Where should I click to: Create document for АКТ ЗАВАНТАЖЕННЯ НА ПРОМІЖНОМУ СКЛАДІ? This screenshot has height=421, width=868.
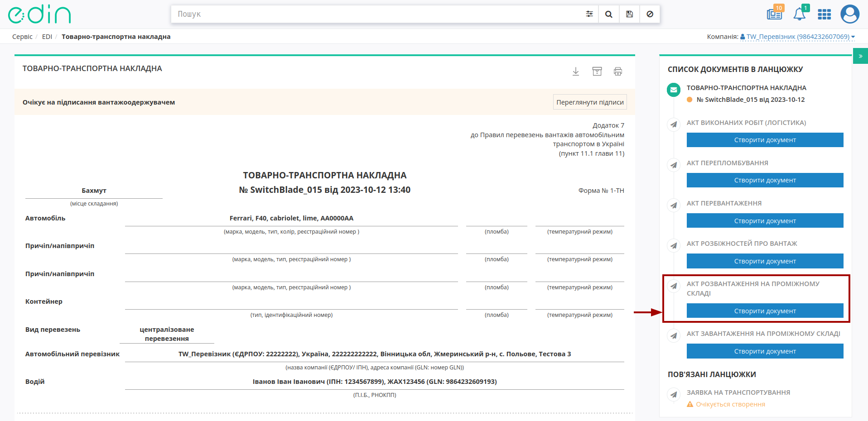click(765, 351)
